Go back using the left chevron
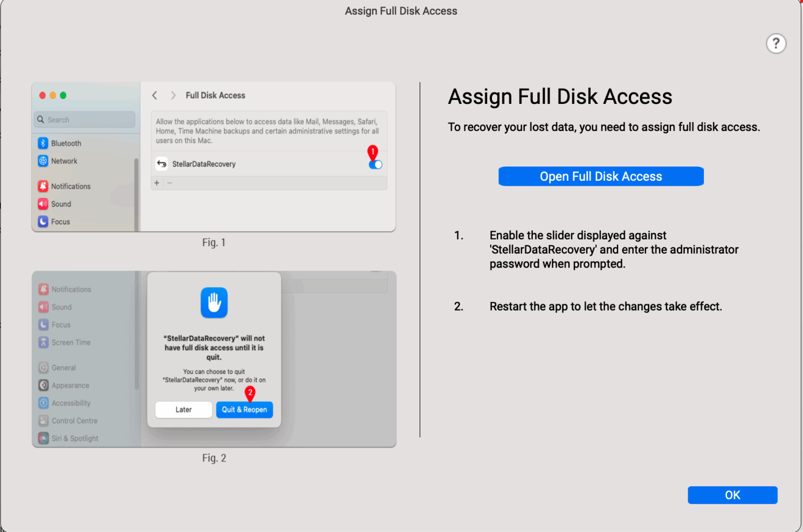803x532 pixels. [155, 96]
